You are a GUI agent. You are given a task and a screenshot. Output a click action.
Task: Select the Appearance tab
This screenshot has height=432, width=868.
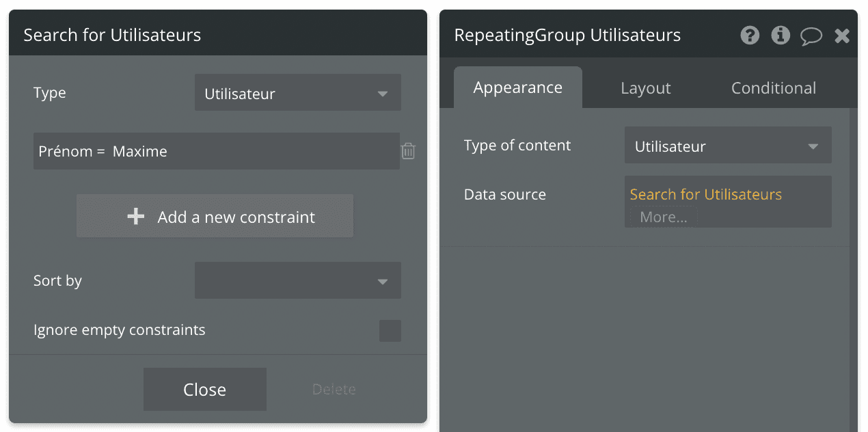coord(517,87)
